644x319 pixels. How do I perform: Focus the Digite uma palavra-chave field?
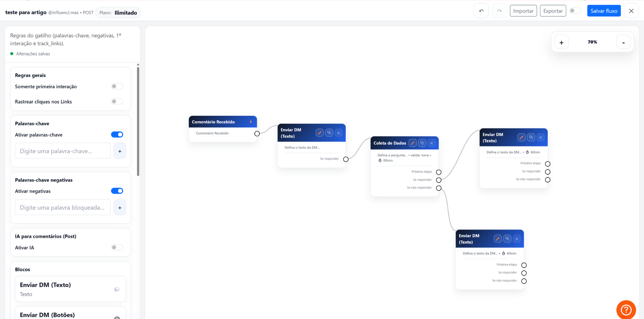coord(63,151)
